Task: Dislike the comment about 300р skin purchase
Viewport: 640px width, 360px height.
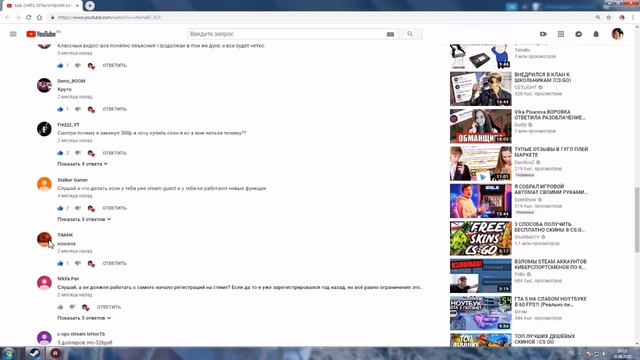Action: tap(78, 153)
